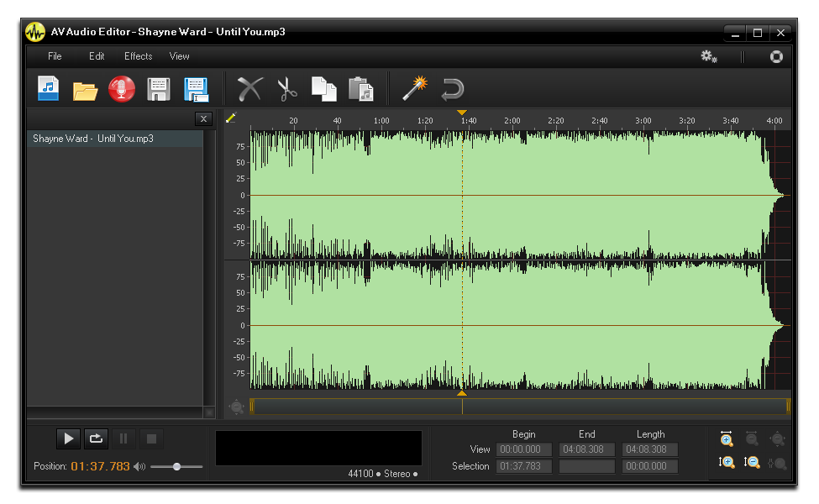Zoom out vertically with minus magnifier
The height and width of the screenshot is (504, 819).
(752, 462)
